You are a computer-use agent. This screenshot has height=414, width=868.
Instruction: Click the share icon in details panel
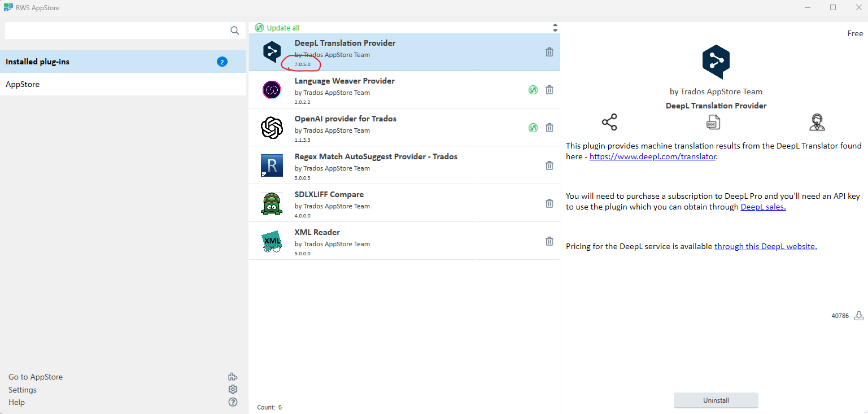(609, 122)
